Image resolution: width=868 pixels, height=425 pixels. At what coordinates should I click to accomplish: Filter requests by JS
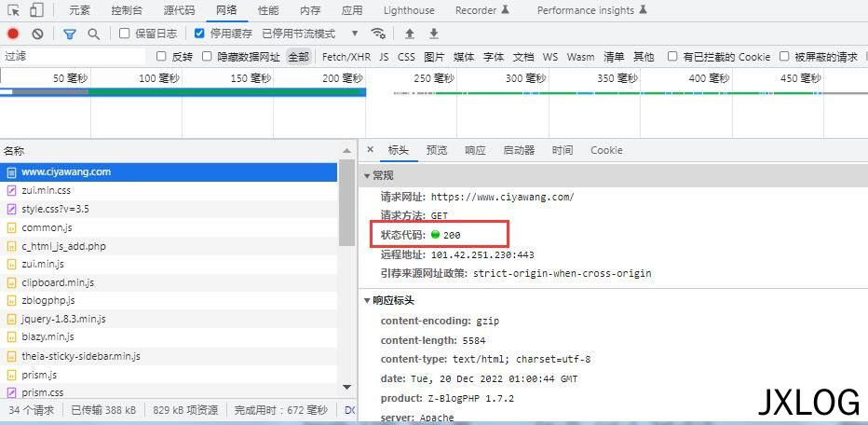click(x=385, y=57)
